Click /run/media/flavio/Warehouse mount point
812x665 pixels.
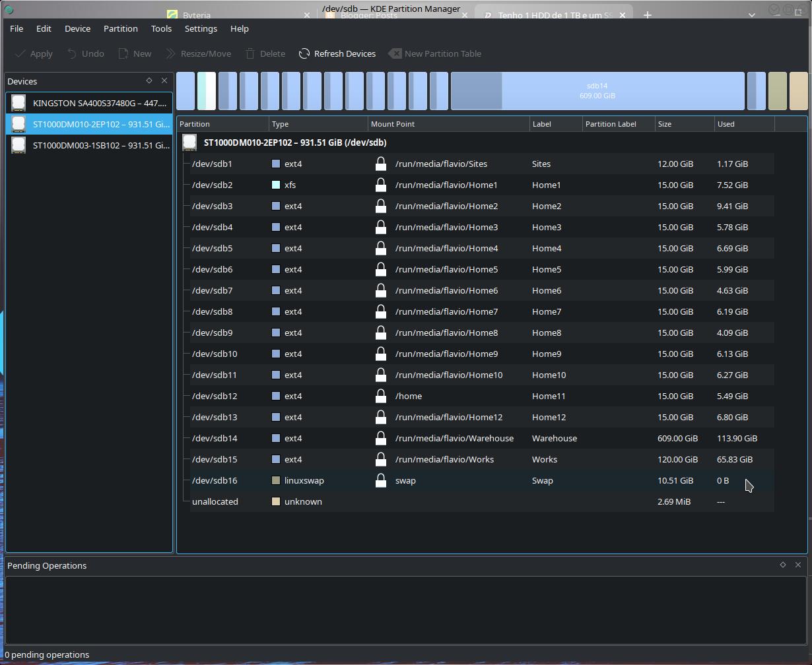point(454,438)
